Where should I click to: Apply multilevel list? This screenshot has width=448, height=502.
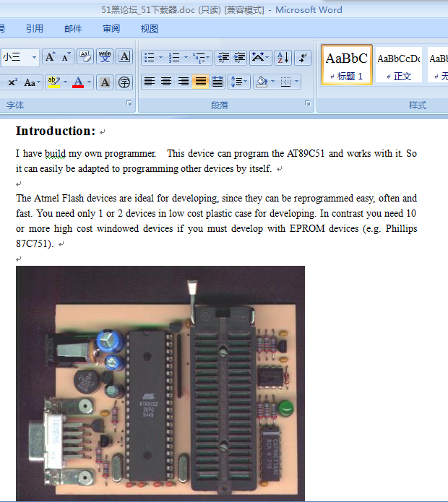tap(198, 58)
